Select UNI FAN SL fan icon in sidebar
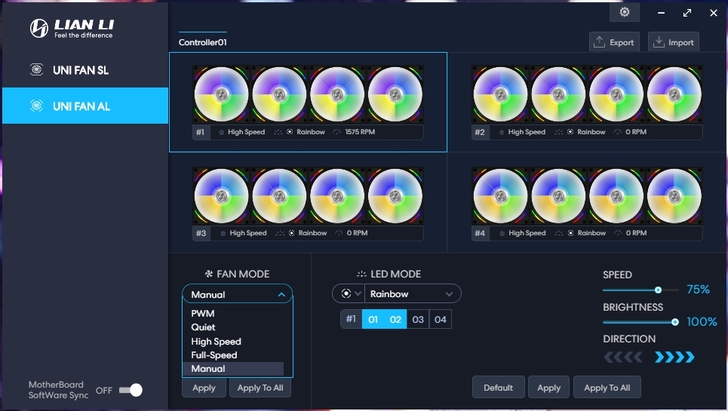The height and width of the screenshot is (411, 728). 36,70
